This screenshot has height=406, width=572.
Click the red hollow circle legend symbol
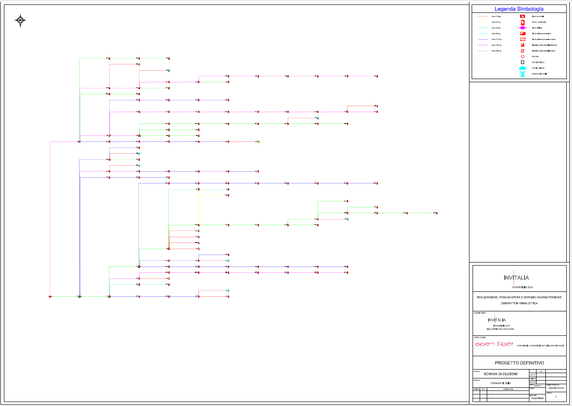(522, 57)
